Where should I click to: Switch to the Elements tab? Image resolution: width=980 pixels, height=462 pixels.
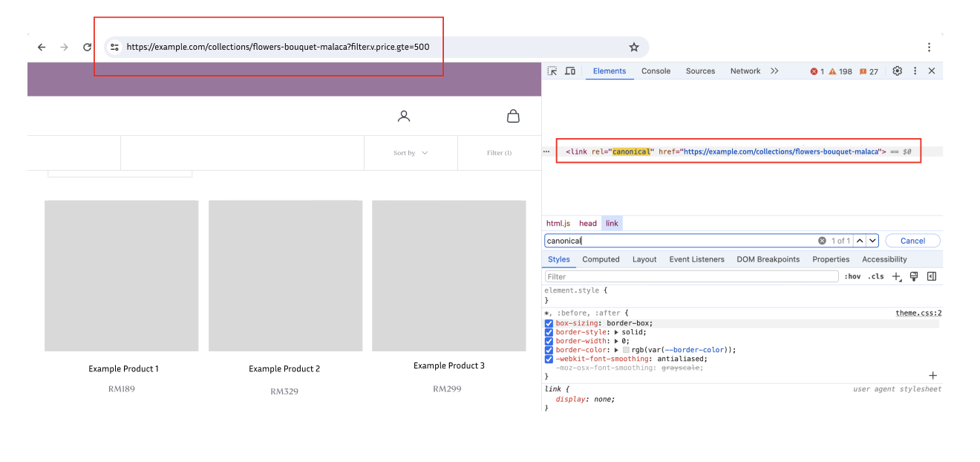coord(610,71)
